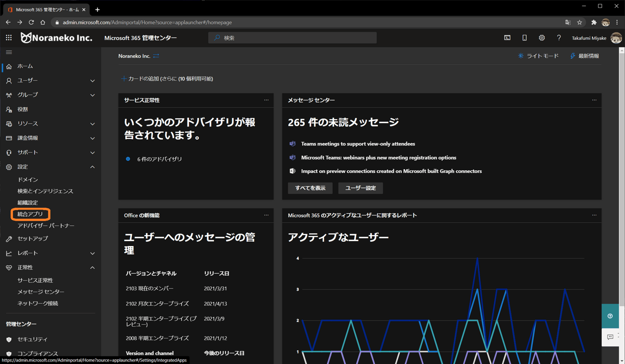The width and height of the screenshot is (625, 364).
Task: Collapse the navigation hamburger menu
Action: [x=9, y=52]
